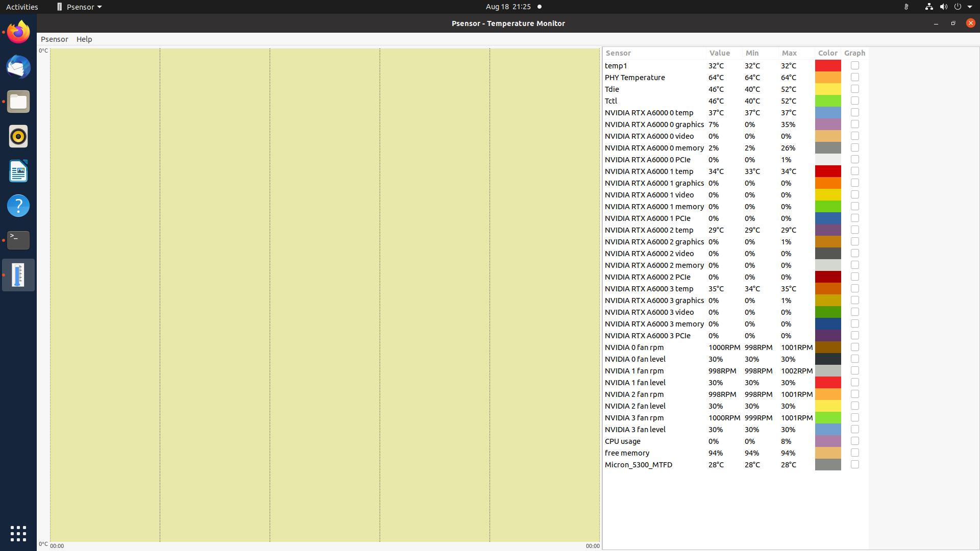This screenshot has height=551, width=980.
Task: Select the Psensor thermometer dock icon
Action: [x=18, y=275]
